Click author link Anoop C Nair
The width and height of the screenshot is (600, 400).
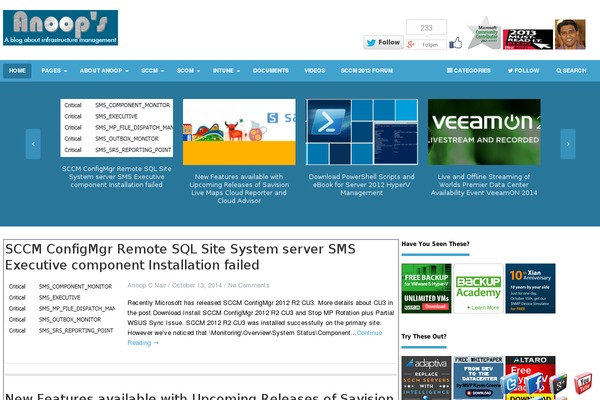[147, 286]
